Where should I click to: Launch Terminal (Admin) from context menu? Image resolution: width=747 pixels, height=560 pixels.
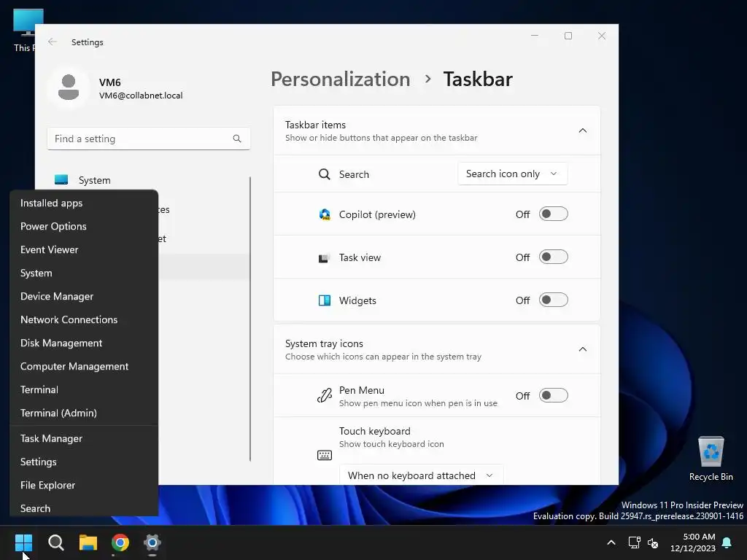tap(84, 413)
